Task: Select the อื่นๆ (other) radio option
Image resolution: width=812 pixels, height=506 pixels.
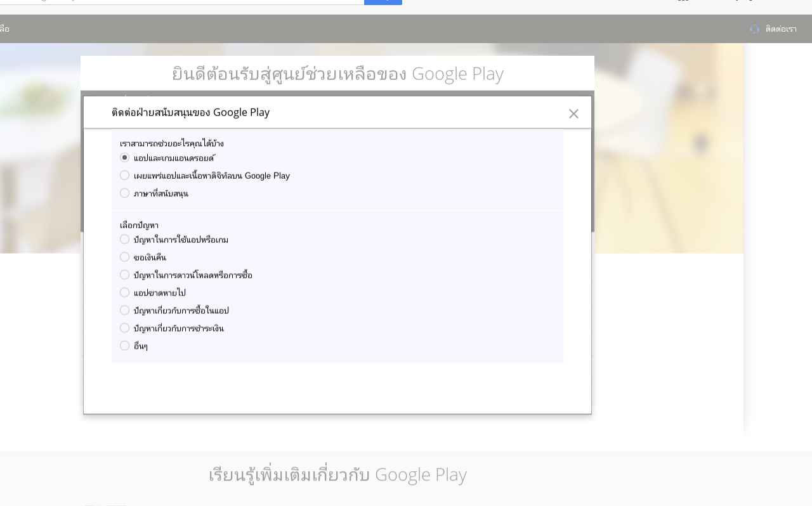Action: pos(125,346)
